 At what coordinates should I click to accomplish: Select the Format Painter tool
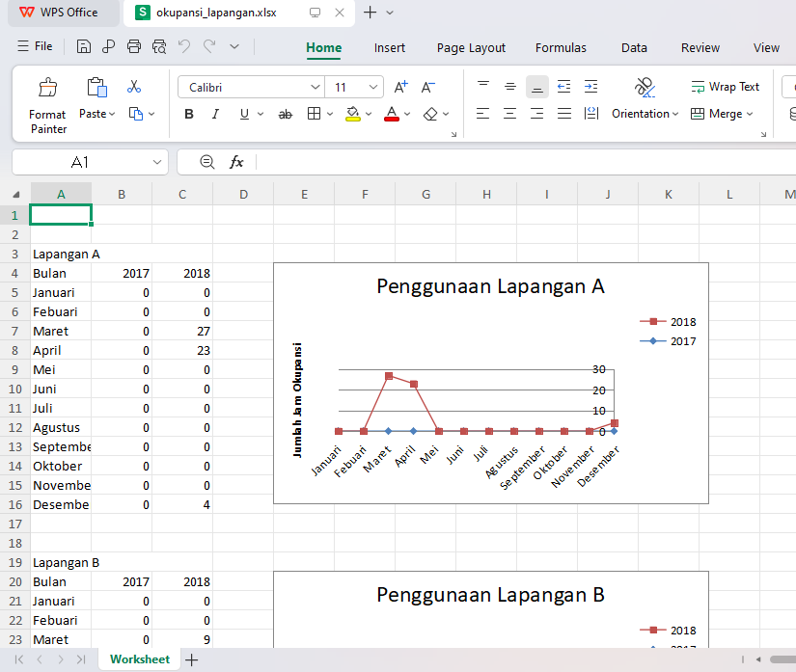(x=48, y=106)
